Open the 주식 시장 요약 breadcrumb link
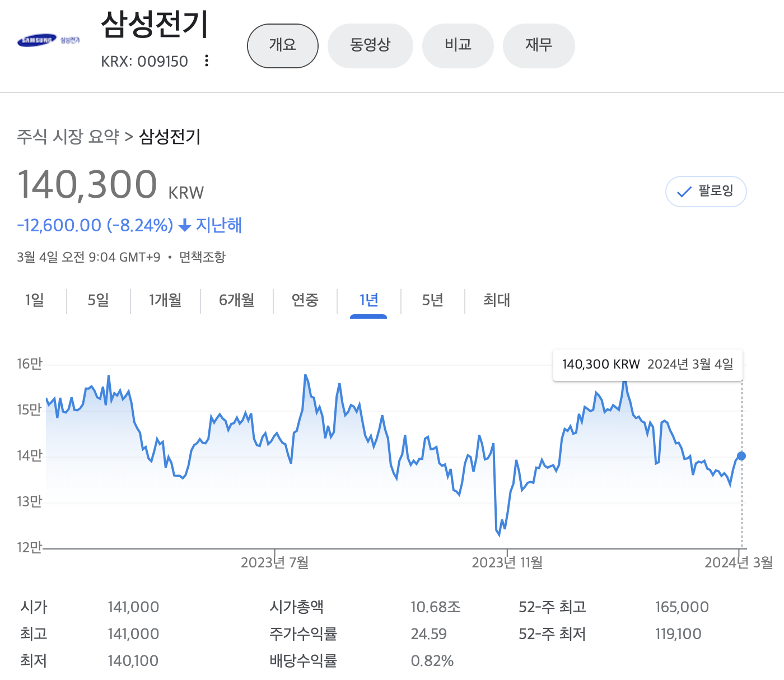This screenshot has height=680, width=784. point(68,137)
